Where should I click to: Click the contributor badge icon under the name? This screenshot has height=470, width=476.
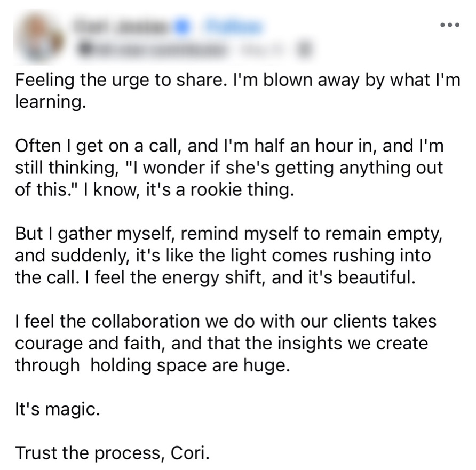(x=84, y=50)
